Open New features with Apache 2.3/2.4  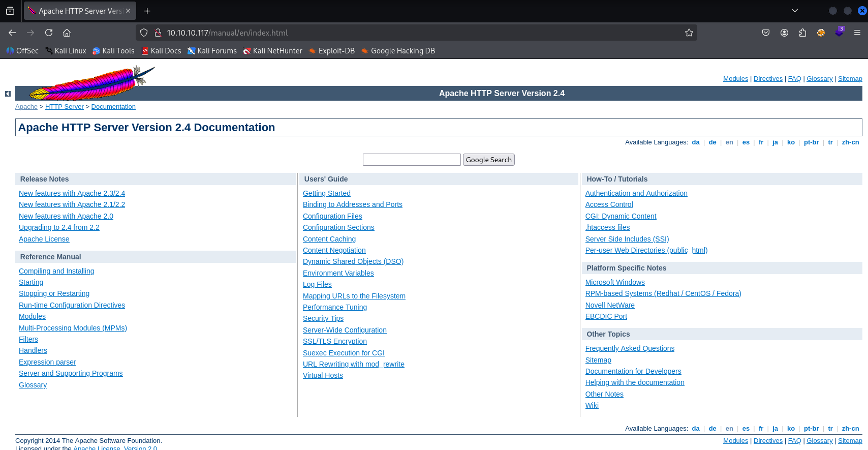pos(72,193)
